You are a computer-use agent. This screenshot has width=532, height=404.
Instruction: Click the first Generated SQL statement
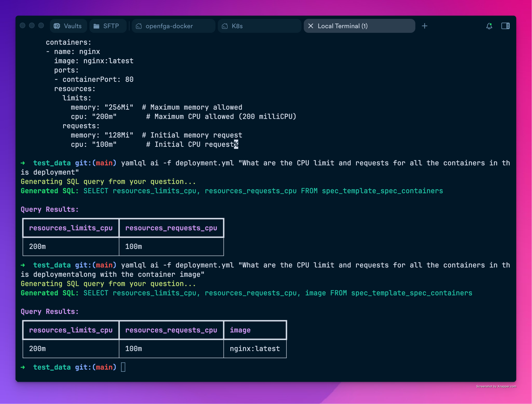point(263,191)
